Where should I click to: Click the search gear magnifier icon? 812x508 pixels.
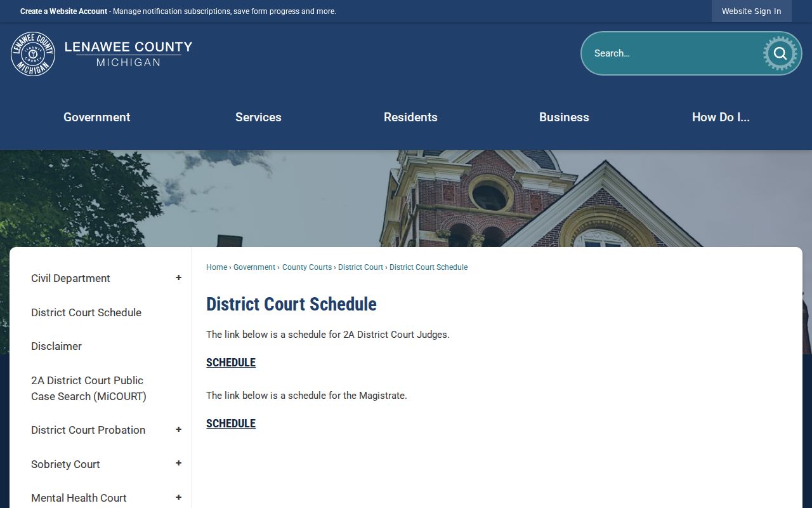(x=780, y=53)
